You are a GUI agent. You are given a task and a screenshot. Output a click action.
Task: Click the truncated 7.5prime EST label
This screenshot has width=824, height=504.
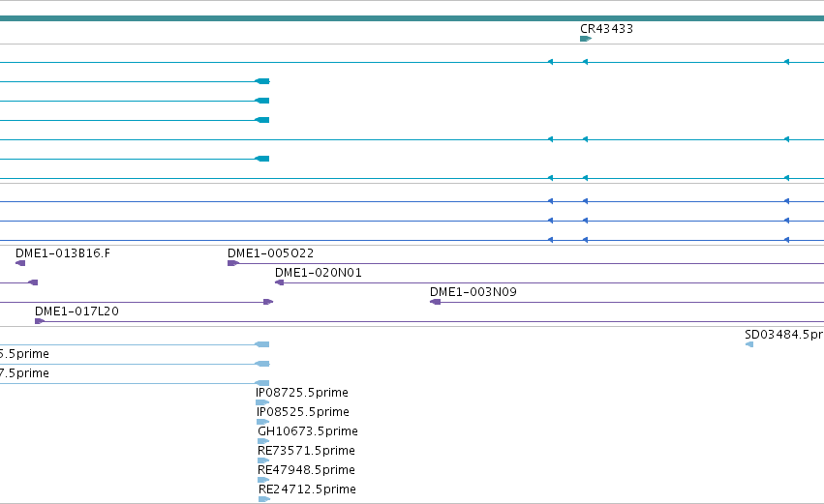[24, 373]
